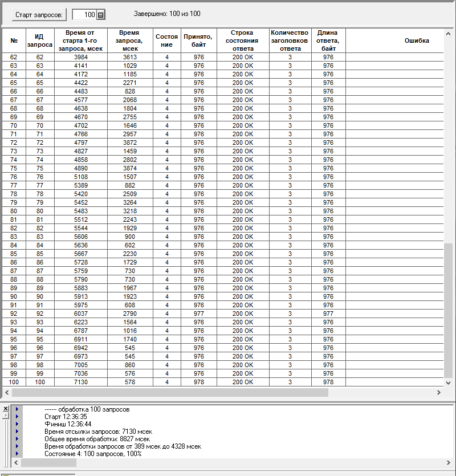Viewport: 456px width, 476px height.
Task: Select request time cell 2957
Action: click(x=130, y=134)
